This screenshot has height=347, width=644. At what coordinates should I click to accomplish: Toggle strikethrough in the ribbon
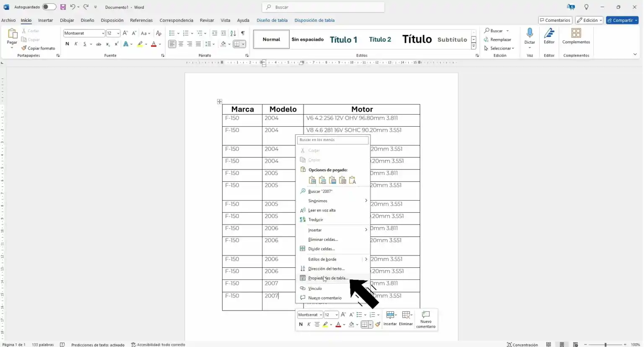click(99, 44)
